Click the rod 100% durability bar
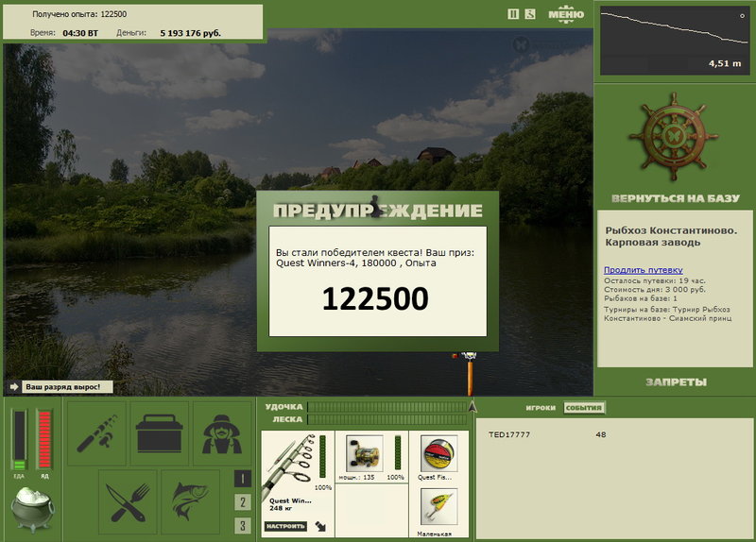This screenshot has height=542, width=756. pos(322,457)
